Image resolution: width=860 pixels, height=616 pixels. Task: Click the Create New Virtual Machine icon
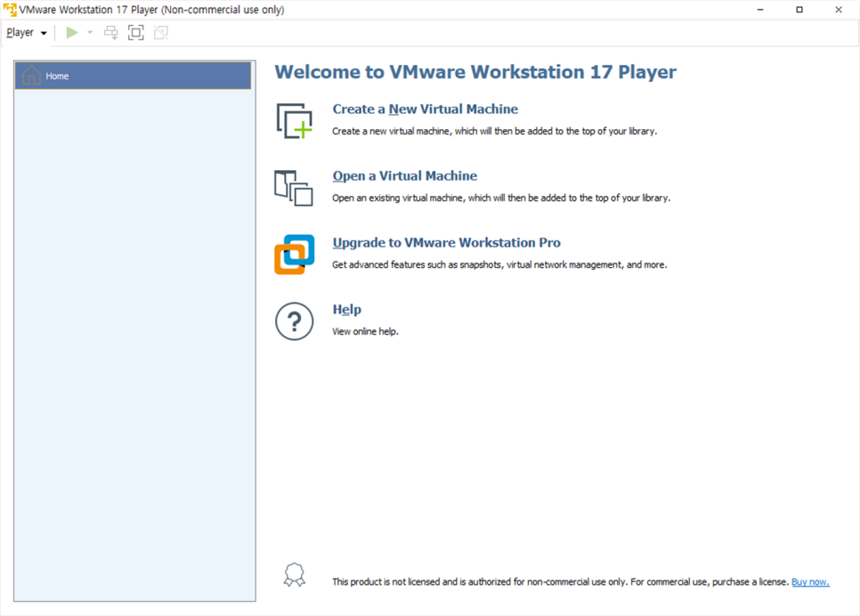tap(295, 121)
